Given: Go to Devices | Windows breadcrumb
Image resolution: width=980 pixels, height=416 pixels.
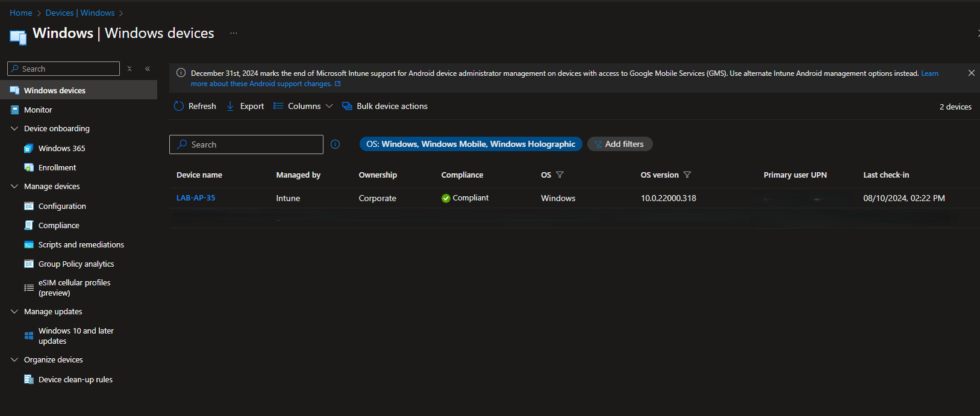Looking at the screenshot, I should pyautogui.click(x=80, y=13).
